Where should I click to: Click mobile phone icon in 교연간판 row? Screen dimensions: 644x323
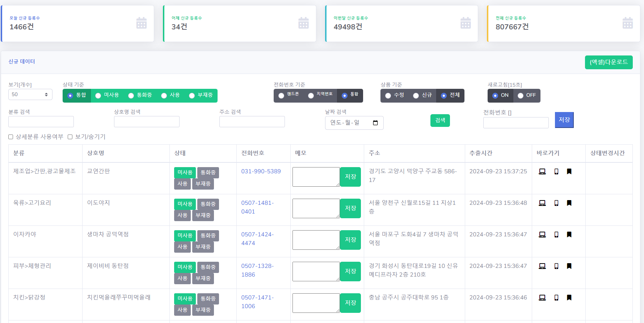556,171
